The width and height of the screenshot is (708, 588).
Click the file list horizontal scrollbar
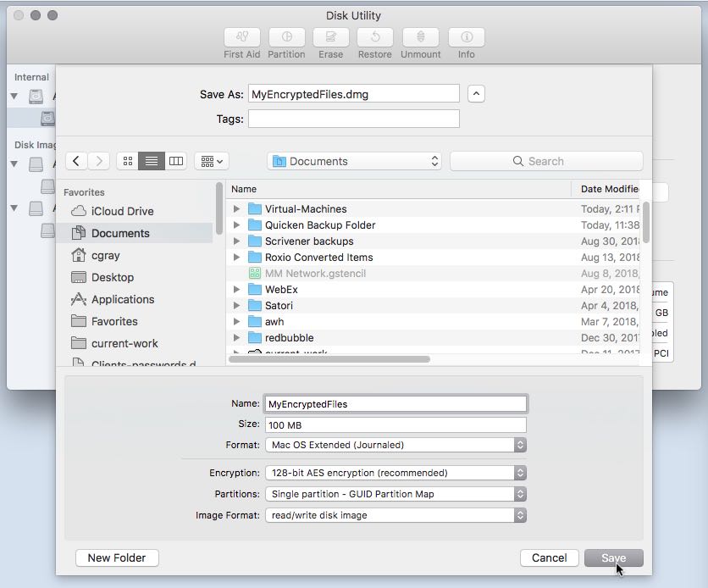click(329, 359)
